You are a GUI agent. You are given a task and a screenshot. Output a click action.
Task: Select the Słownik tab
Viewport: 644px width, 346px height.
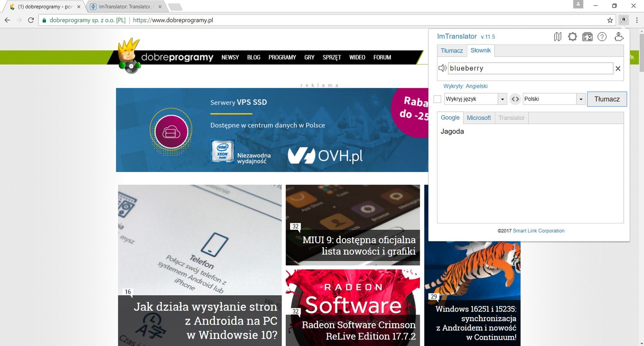pos(481,50)
